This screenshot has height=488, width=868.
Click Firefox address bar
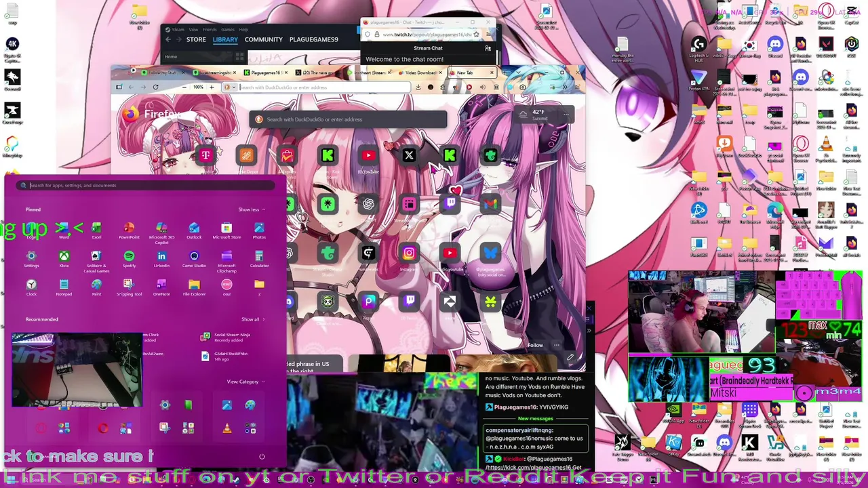point(317,87)
